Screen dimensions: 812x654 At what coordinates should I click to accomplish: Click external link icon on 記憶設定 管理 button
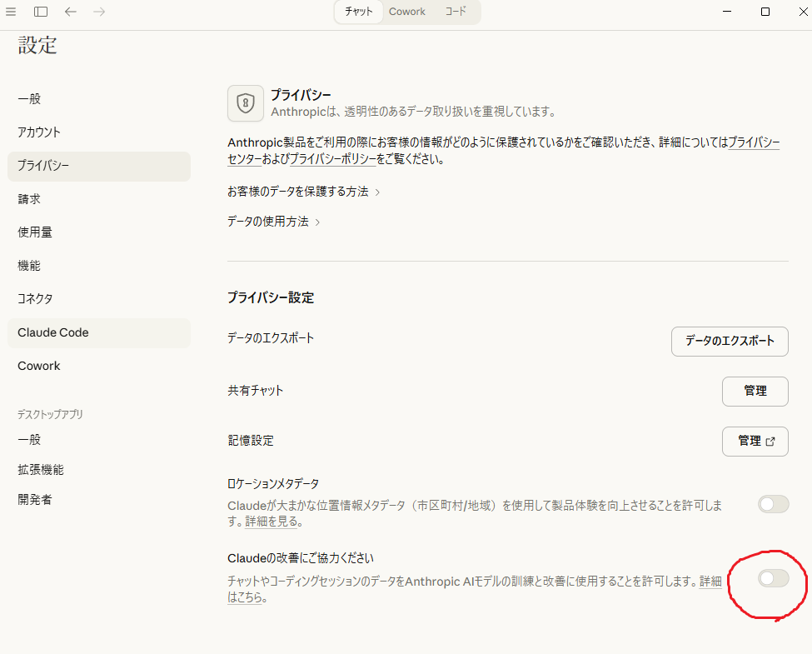[770, 442]
